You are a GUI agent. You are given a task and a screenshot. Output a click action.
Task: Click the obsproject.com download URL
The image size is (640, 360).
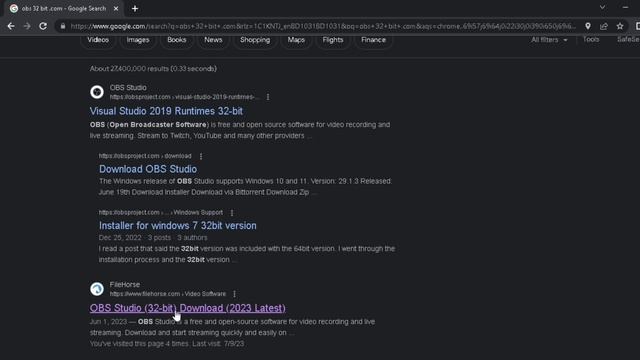point(145,156)
